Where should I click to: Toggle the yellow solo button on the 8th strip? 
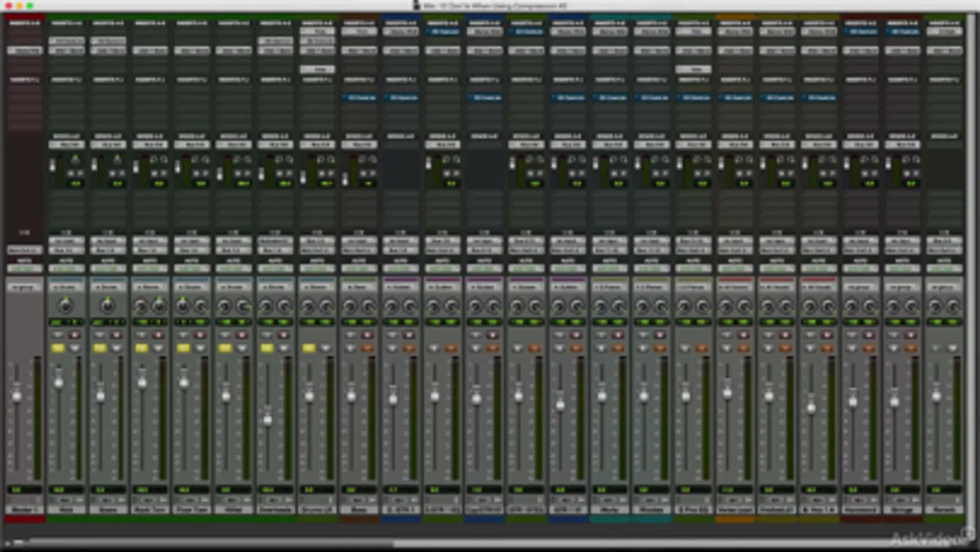tap(309, 348)
